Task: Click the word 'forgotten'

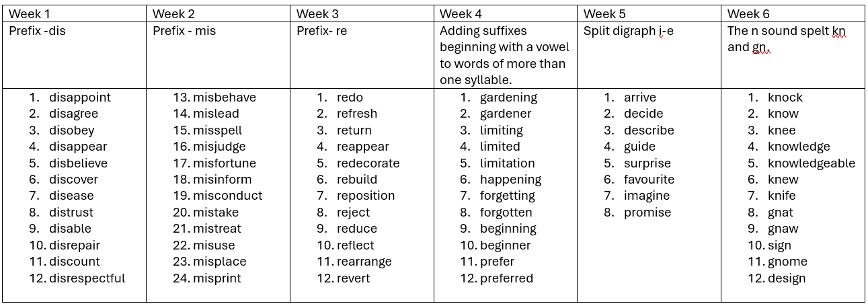Action: coord(506,213)
